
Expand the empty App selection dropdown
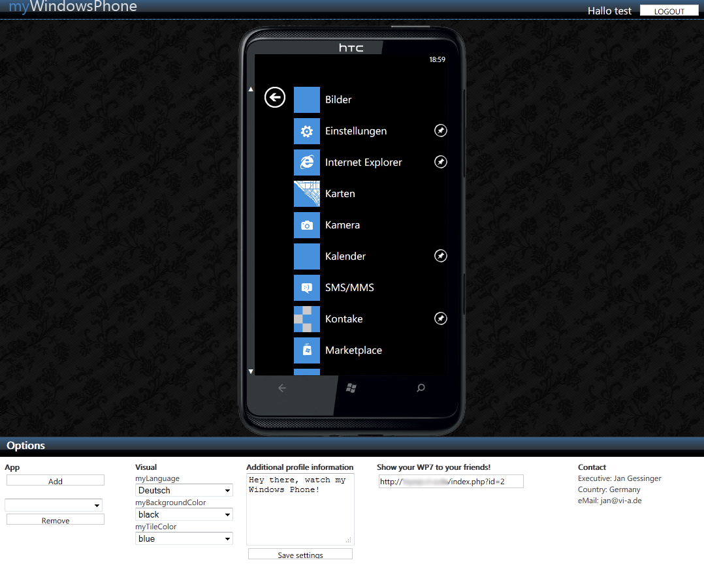(x=54, y=505)
